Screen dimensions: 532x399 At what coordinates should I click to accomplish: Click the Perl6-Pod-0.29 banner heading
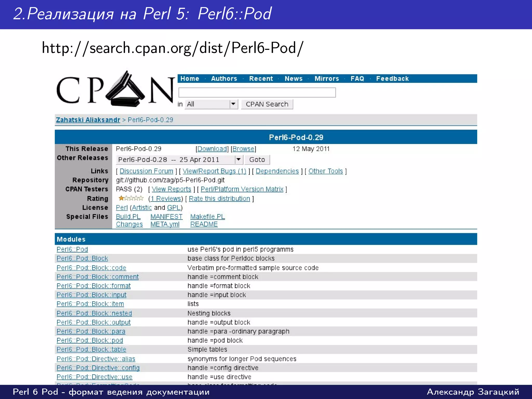click(296, 137)
